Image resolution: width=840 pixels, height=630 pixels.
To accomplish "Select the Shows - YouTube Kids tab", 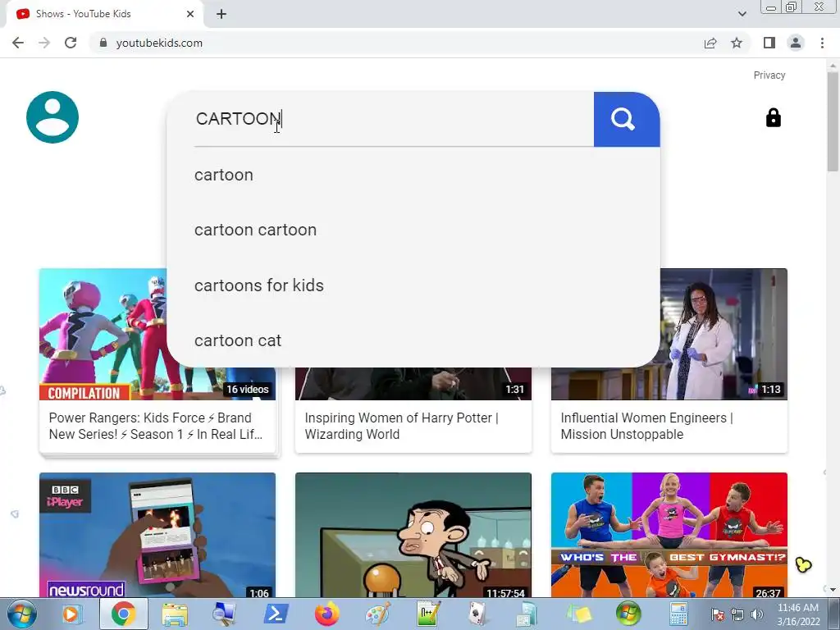I will (x=105, y=14).
